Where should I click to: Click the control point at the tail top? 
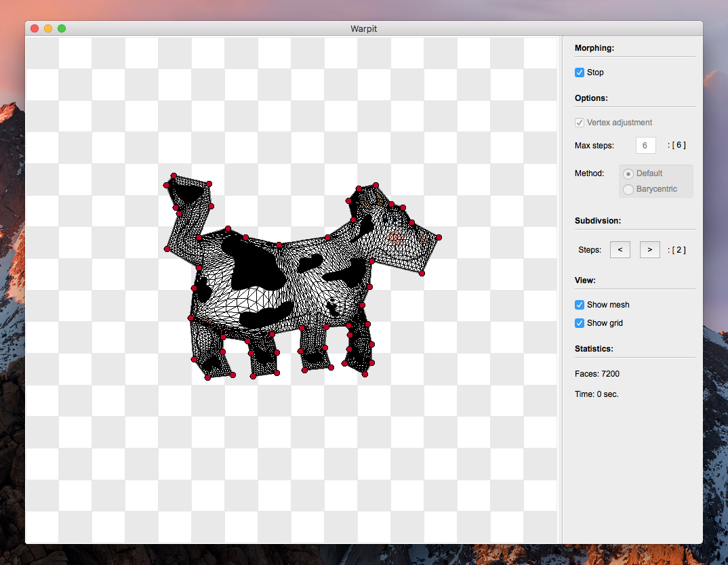(x=174, y=176)
